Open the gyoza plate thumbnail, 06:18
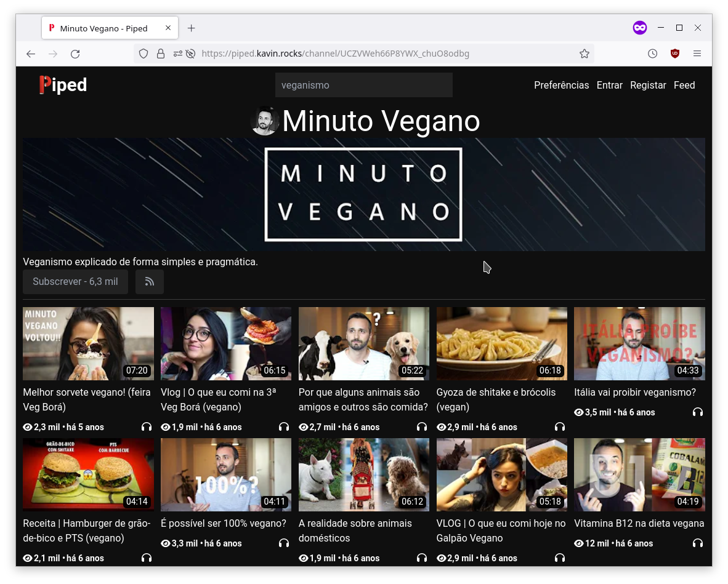The image size is (728, 584). (502, 344)
